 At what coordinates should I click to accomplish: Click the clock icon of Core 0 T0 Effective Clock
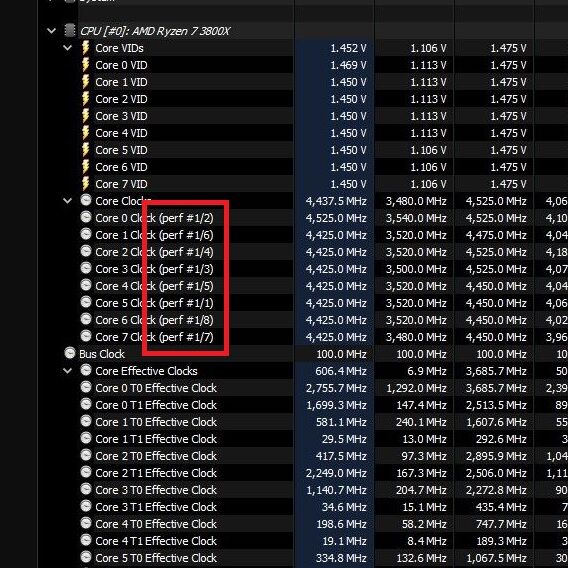click(x=86, y=387)
